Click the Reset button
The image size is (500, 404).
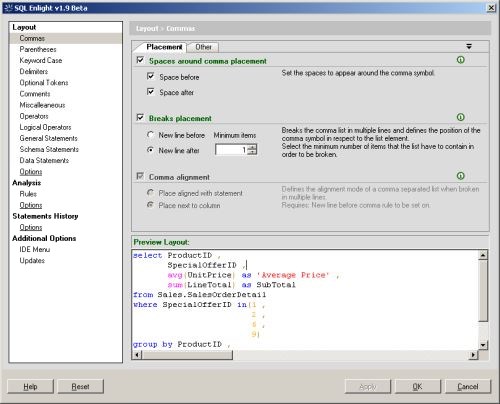[x=80, y=386]
